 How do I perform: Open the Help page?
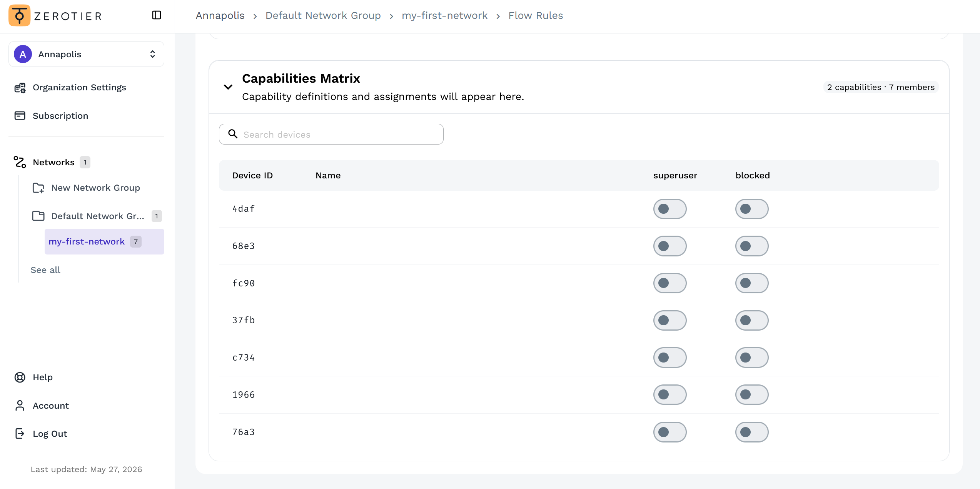(x=43, y=378)
